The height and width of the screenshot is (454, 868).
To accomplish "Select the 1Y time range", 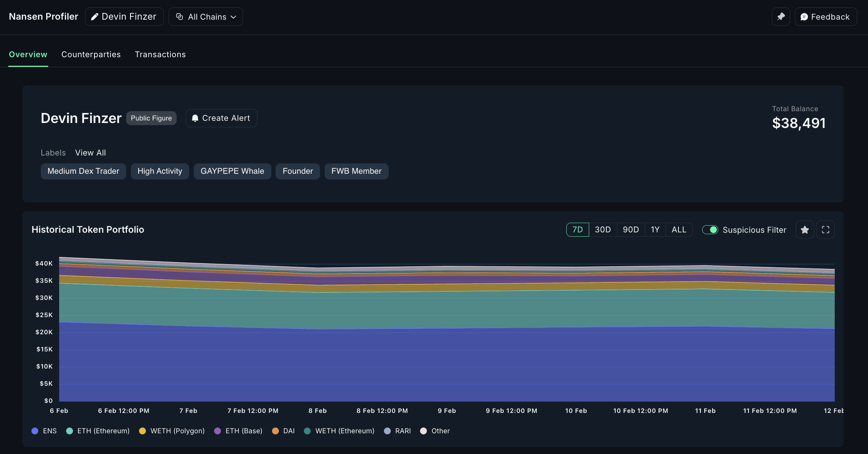I will click(x=655, y=230).
